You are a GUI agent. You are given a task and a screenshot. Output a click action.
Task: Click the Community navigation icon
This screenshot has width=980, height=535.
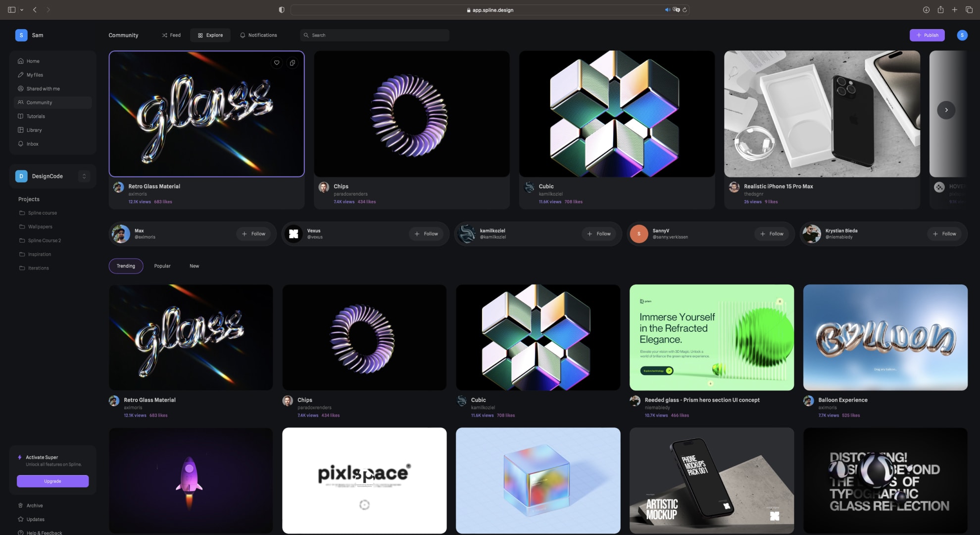[20, 102]
